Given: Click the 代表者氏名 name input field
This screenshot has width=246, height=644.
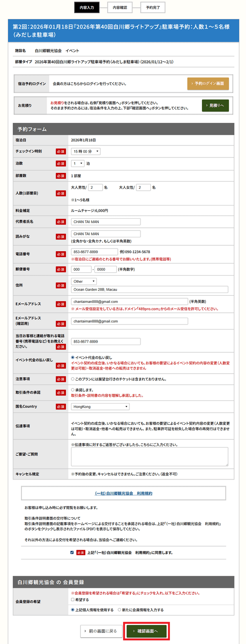Looking at the screenshot, I should click(x=106, y=222).
